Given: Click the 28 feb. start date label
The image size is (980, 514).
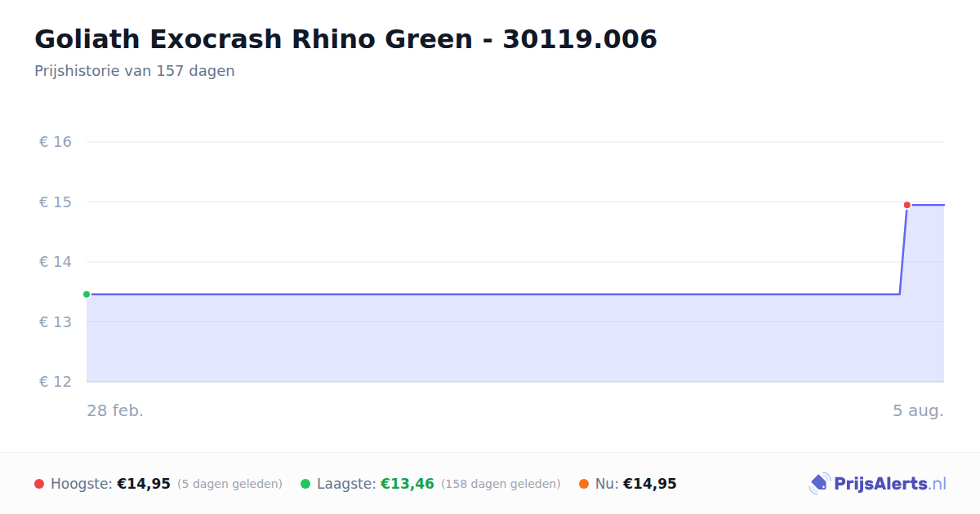Looking at the screenshot, I should [115, 410].
